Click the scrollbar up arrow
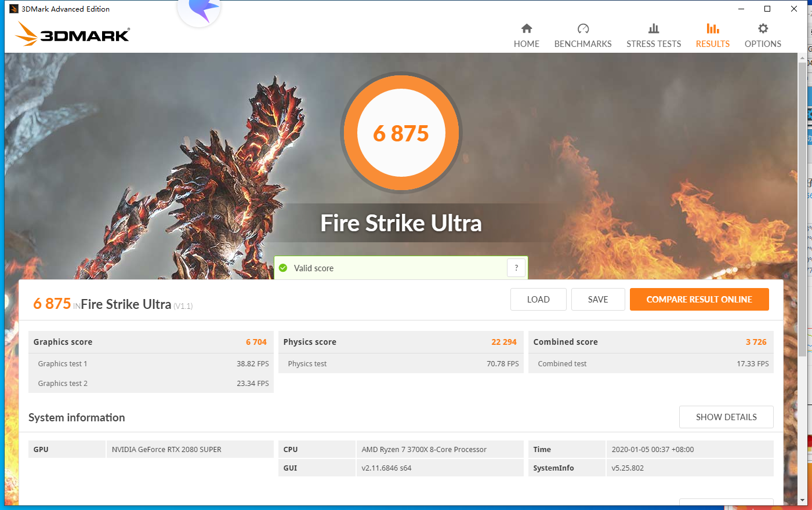Image resolution: width=812 pixels, height=510 pixels. [x=802, y=57]
